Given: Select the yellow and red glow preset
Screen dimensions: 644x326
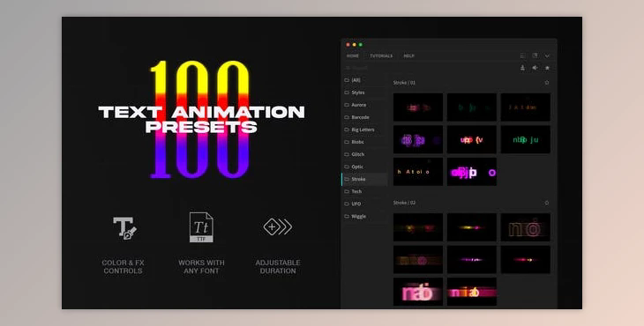Looking at the screenshot, I should coord(418,227).
